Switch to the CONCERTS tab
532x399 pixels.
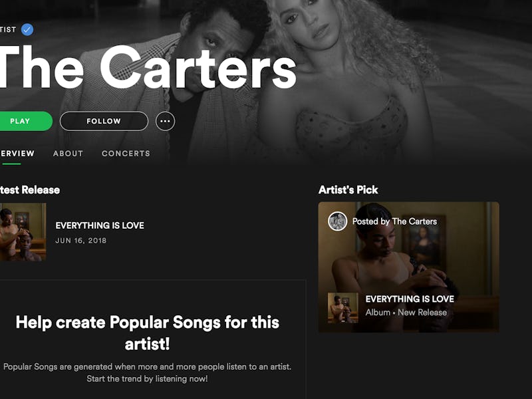126,154
